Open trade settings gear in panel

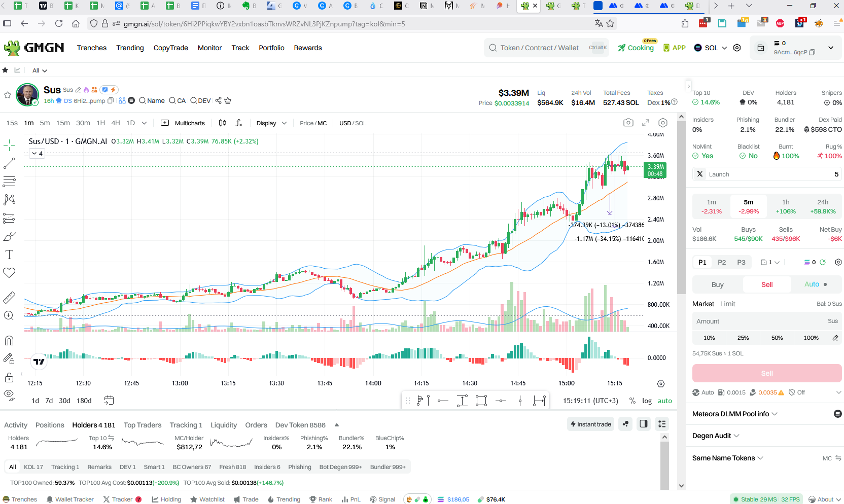[x=838, y=262]
